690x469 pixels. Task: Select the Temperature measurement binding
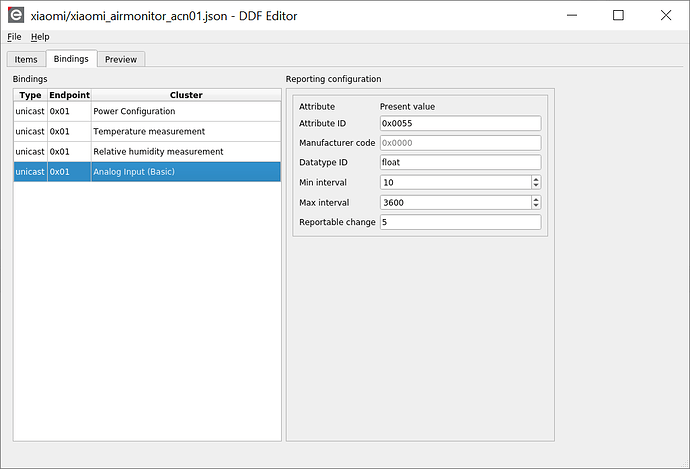[x=147, y=131]
